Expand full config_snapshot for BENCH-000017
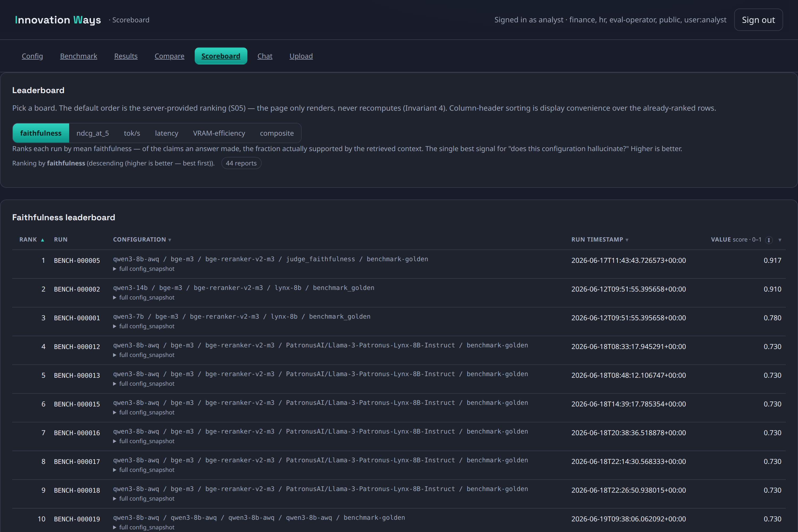 144,470
